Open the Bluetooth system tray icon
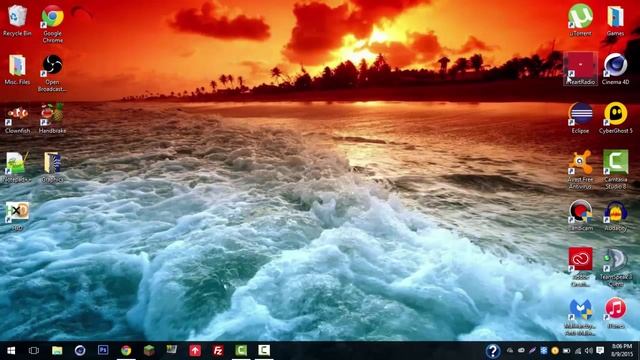The height and width of the screenshot is (360, 640). (x=544, y=351)
